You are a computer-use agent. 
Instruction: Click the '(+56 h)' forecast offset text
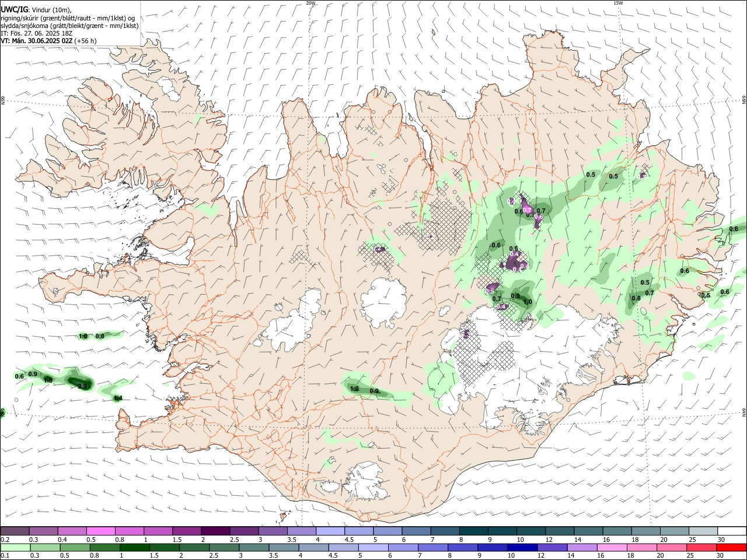click(86, 41)
